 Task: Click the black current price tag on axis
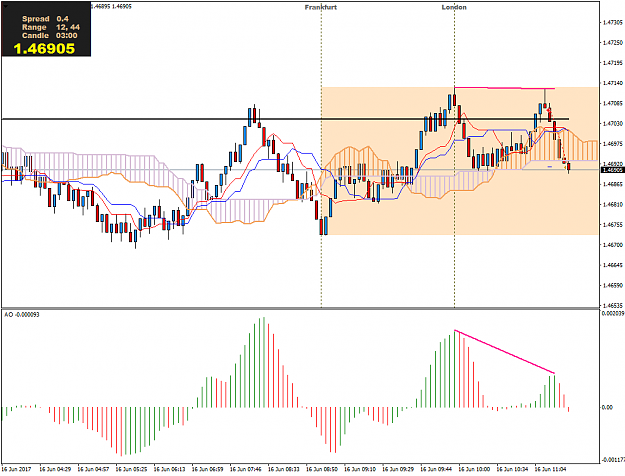612,170
